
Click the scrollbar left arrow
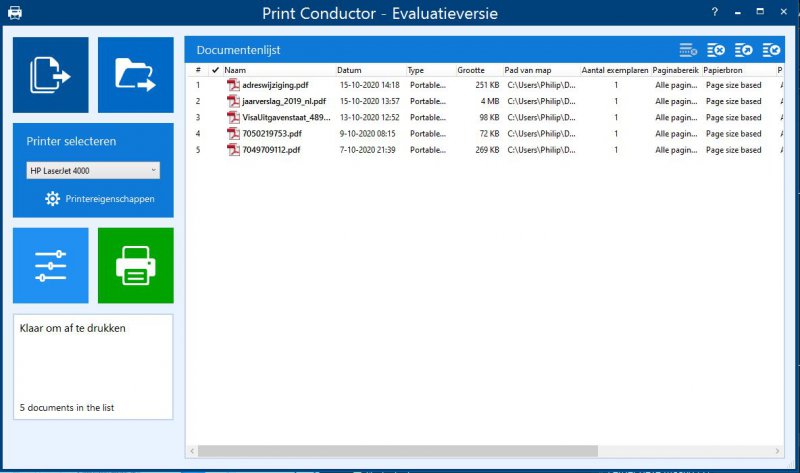(x=192, y=451)
